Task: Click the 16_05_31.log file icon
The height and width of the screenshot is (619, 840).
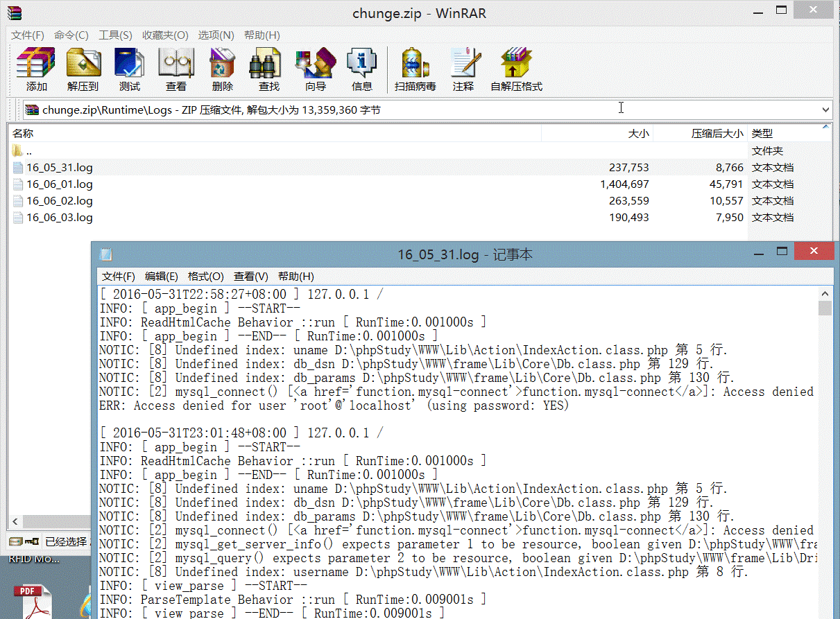Action: (x=18, y=167)
